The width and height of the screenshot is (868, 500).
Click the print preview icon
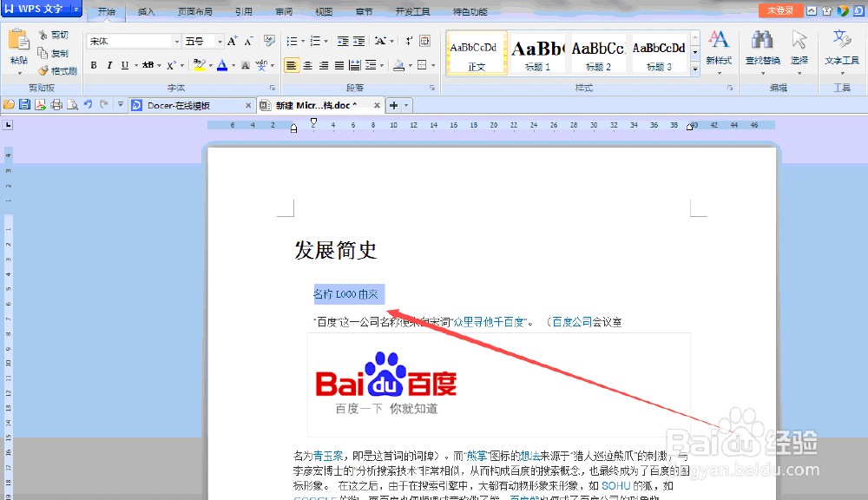click(73, 105)
